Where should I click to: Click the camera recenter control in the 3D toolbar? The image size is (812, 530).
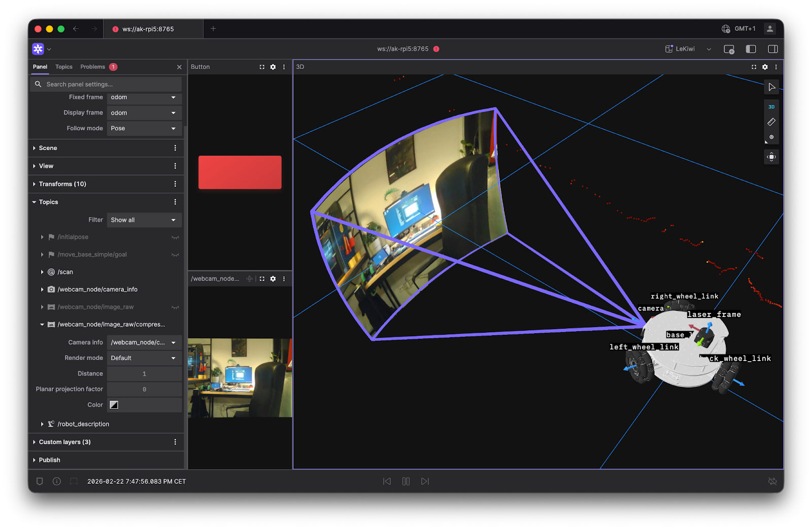click(x=771, y=157)
